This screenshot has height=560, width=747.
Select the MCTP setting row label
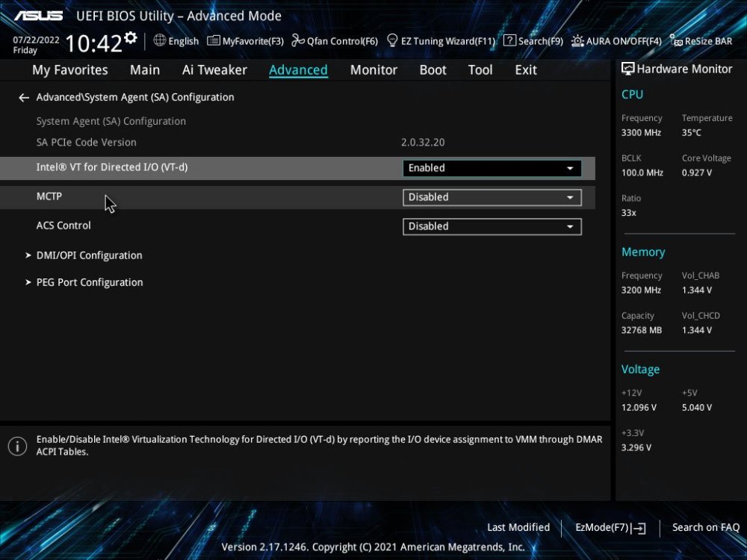tap(49, 196)
